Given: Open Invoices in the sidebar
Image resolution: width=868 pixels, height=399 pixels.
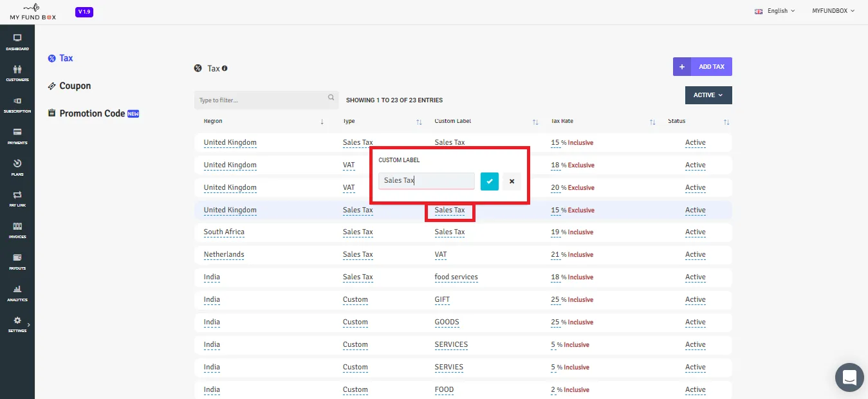Looking at the screenshot, I should (x=17, y=230).
